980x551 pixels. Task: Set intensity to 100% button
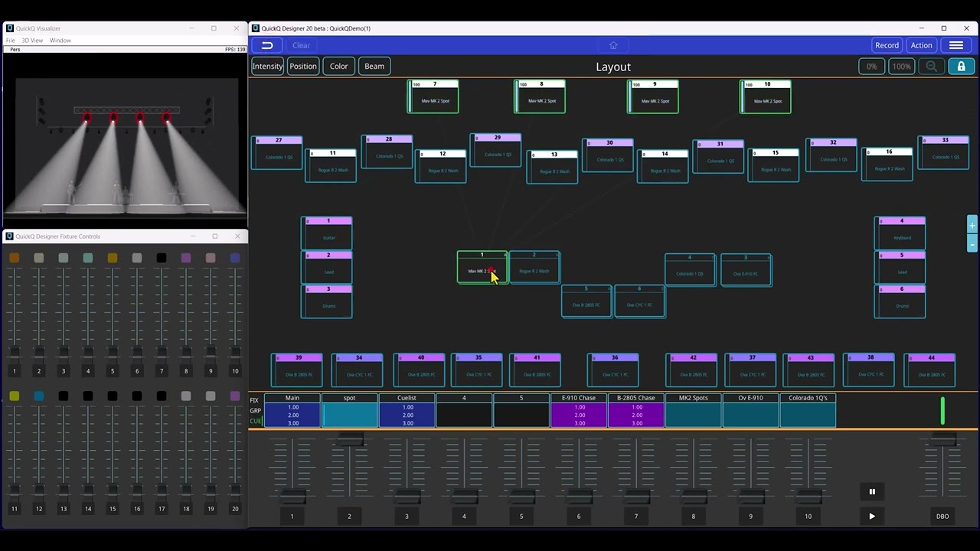tap(902, 67)
